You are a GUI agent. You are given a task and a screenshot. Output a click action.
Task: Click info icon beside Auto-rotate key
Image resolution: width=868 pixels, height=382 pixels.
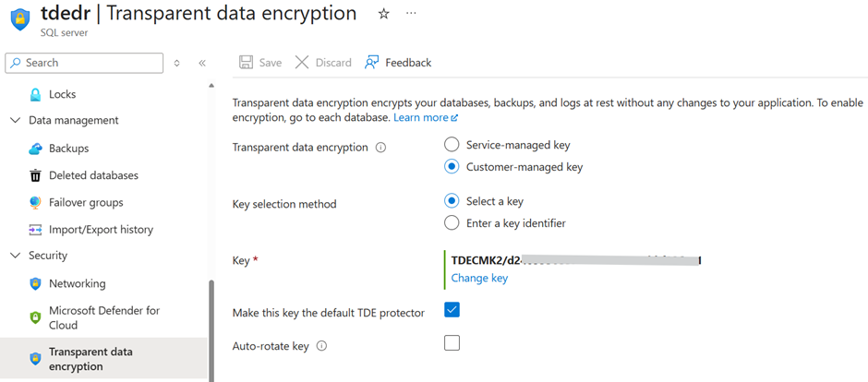pos(321,346)
